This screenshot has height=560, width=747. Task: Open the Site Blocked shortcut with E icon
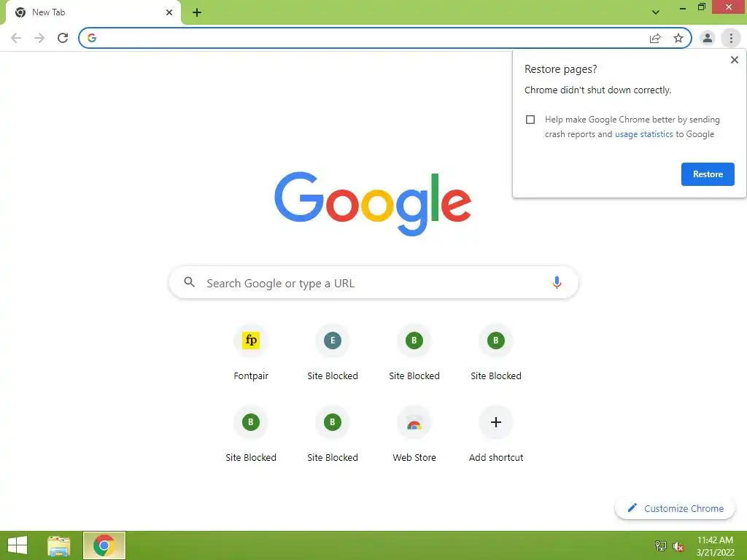333,354
